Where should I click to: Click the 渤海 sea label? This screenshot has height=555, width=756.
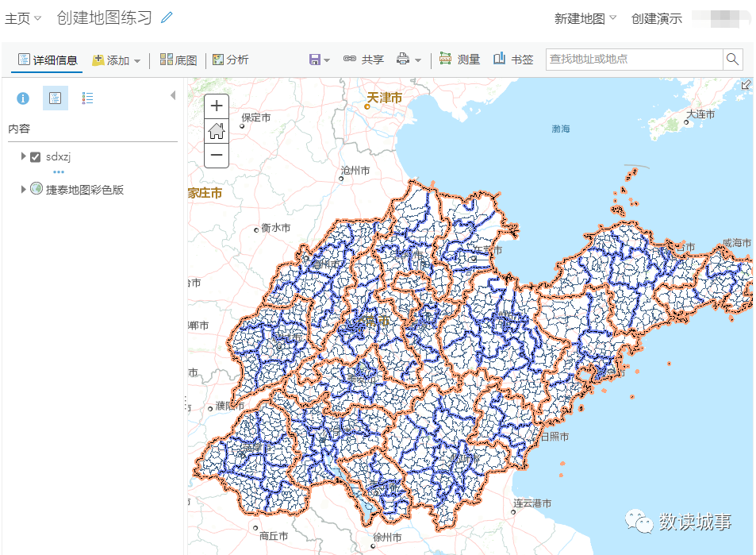[561, 129]
